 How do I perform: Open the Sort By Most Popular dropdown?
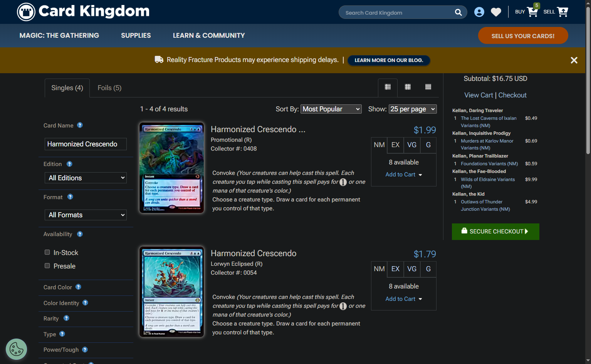point(331,109)
